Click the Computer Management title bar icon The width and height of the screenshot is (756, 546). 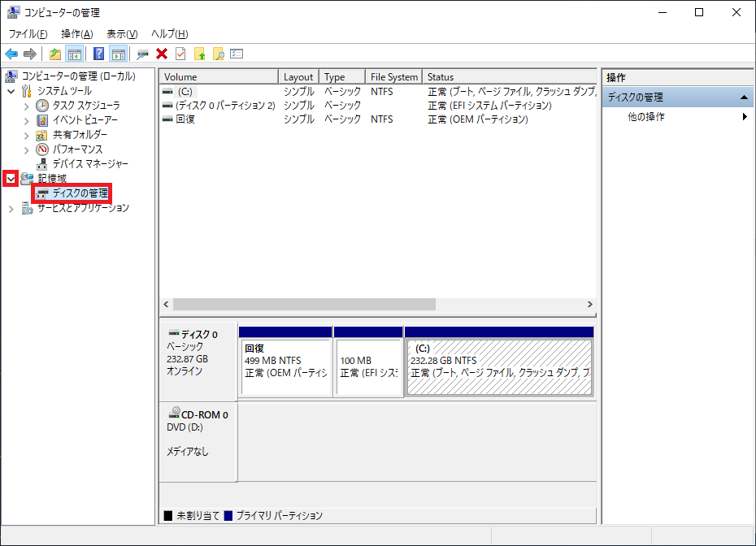(x=14, y=12)
